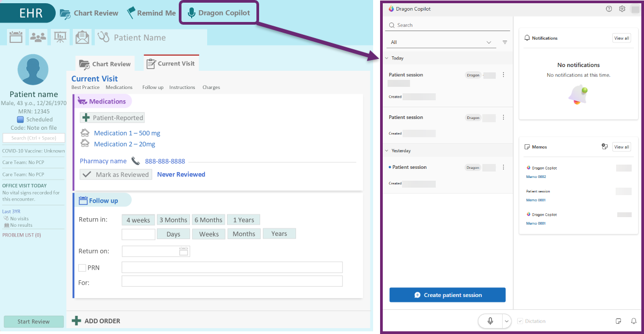Select the Weeks unit button
This screenshot has height=334, width=644.
point(209,234)
